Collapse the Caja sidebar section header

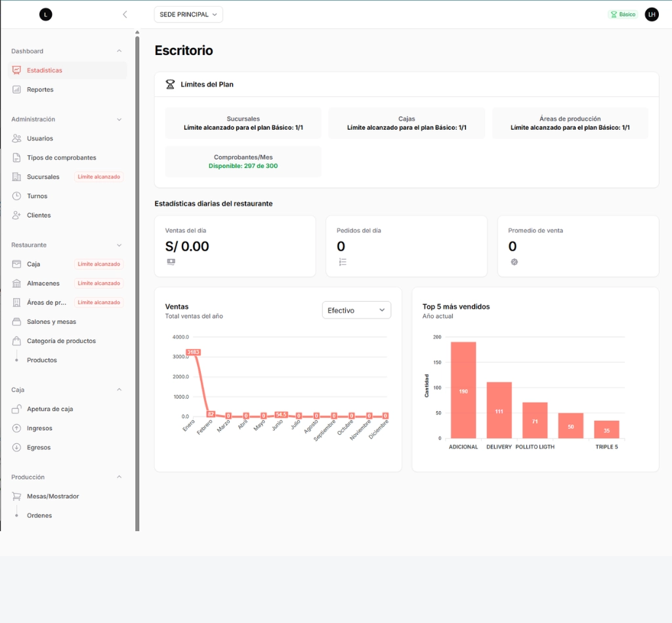[67, 390]
